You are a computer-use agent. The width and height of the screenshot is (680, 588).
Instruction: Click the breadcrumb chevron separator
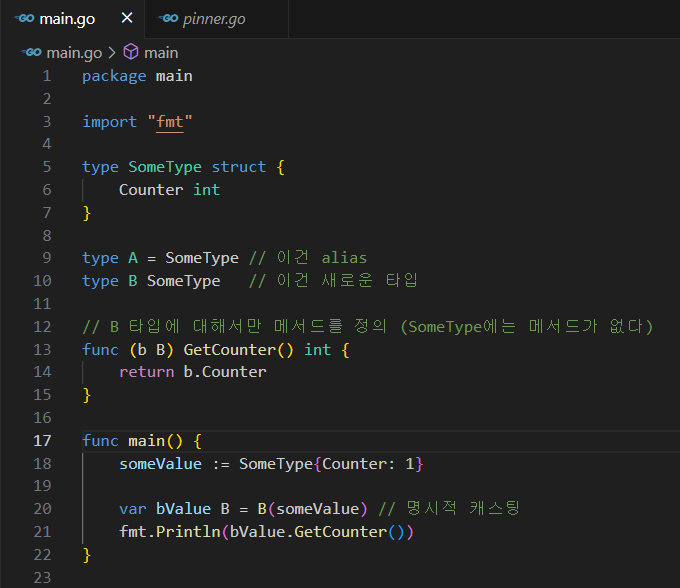[x=112, y=52]
